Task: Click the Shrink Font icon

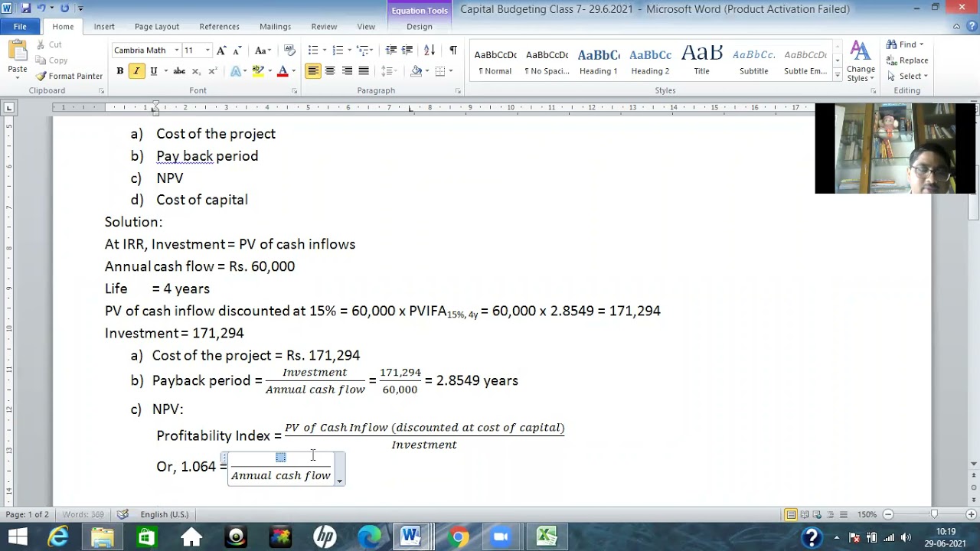Action: coord(237,50)
